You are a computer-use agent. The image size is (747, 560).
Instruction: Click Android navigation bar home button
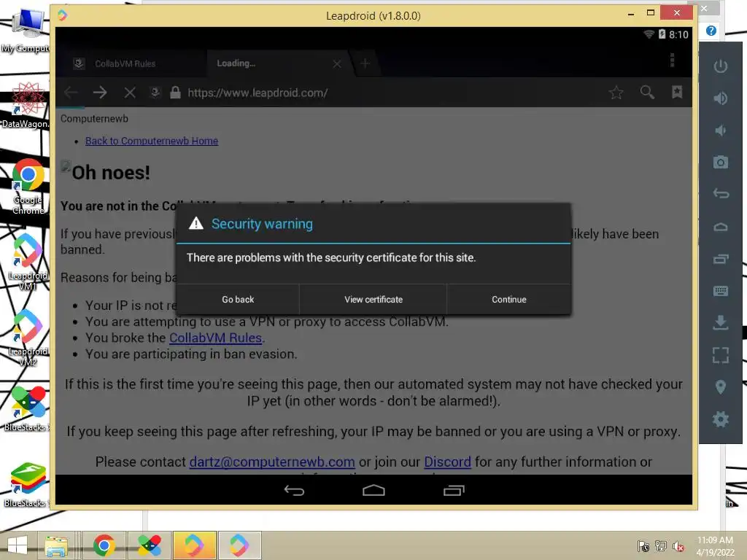[373, 490]
